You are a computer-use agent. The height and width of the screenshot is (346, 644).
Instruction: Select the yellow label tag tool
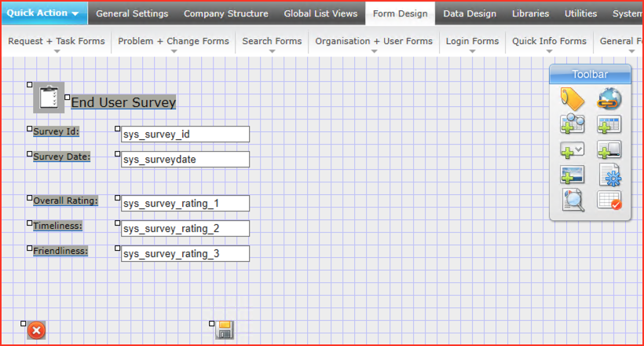572,99
